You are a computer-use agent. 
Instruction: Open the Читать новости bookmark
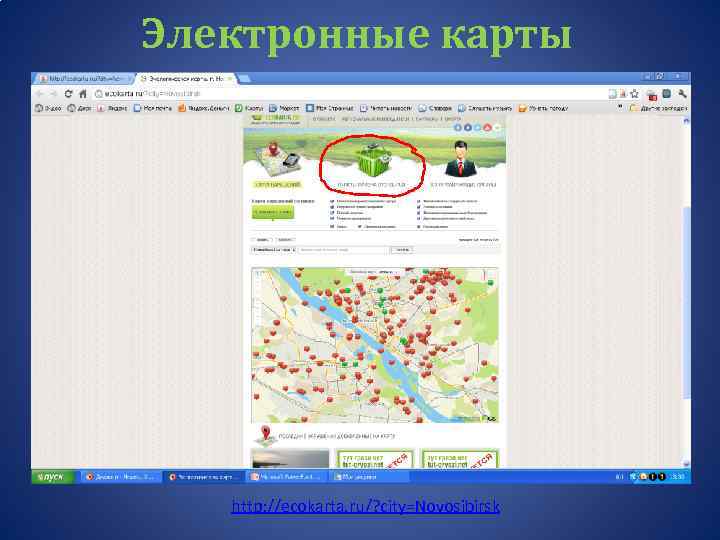[x=386, y=108]
